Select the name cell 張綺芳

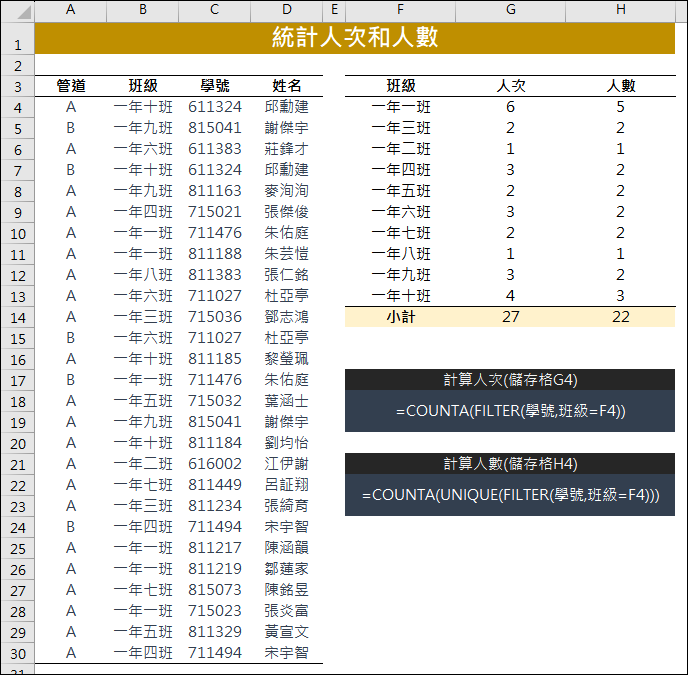point(287,506)
